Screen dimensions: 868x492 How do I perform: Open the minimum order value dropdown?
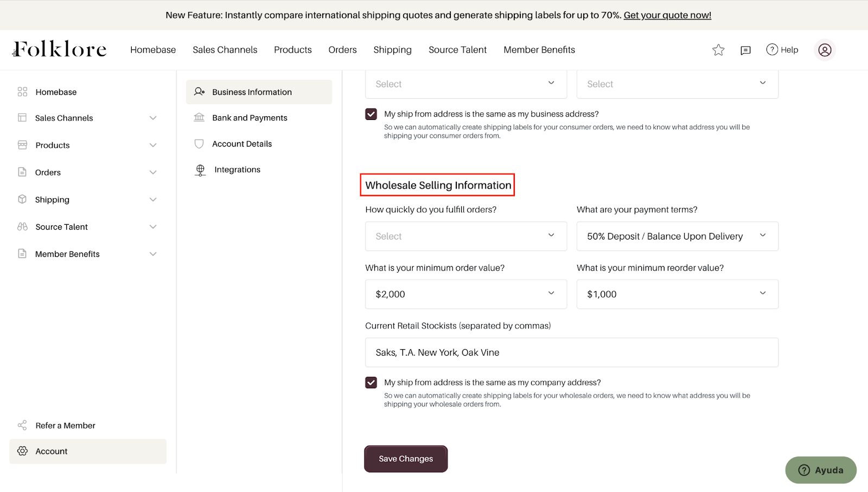tap(465, 294)
